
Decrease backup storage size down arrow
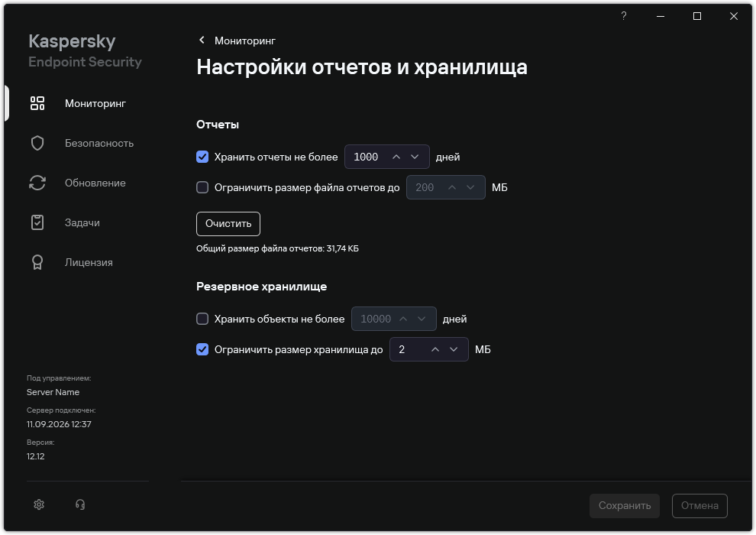[453, 349]
